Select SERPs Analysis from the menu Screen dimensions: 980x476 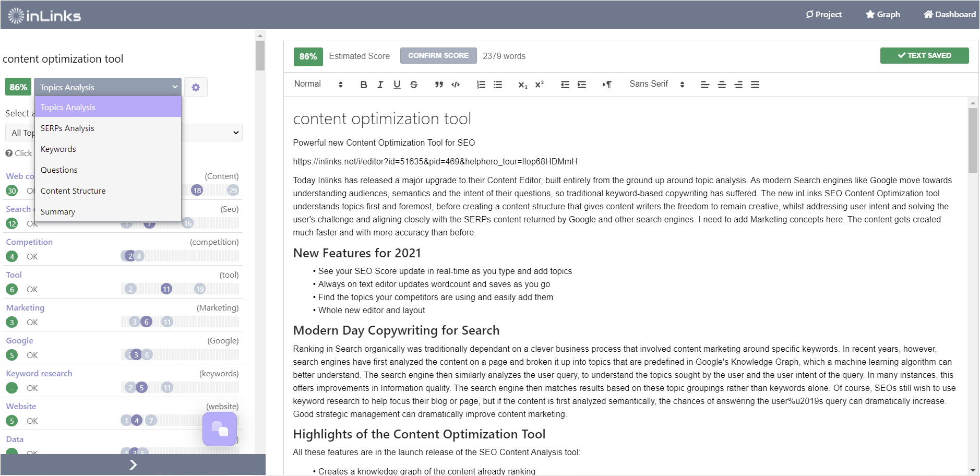pos(108,128)
